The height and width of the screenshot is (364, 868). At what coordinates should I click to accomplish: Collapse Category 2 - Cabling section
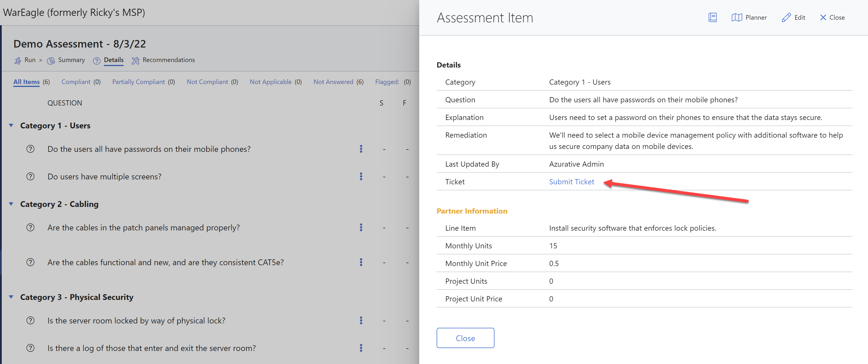coord(11,204)
